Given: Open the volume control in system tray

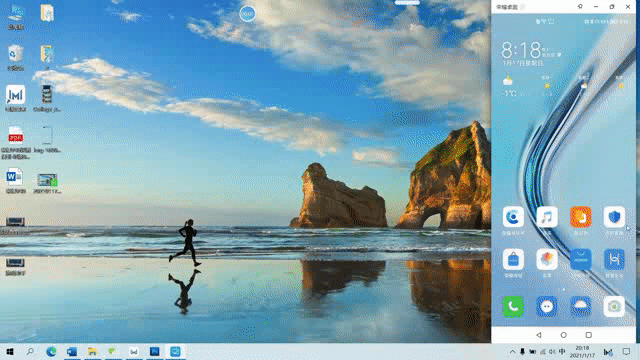Looking at the screenshot, I should click(552, 351).
